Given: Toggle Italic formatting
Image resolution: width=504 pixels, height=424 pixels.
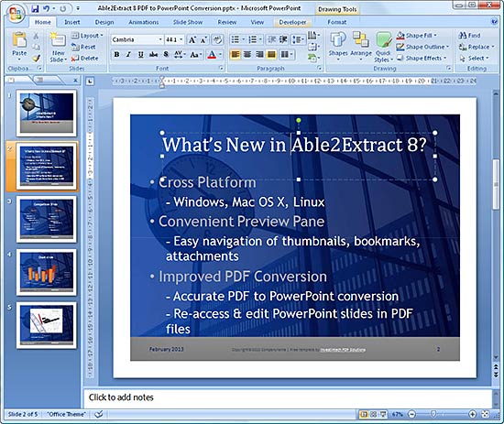Looking at the screenshot, I should (x=128, y=55).
